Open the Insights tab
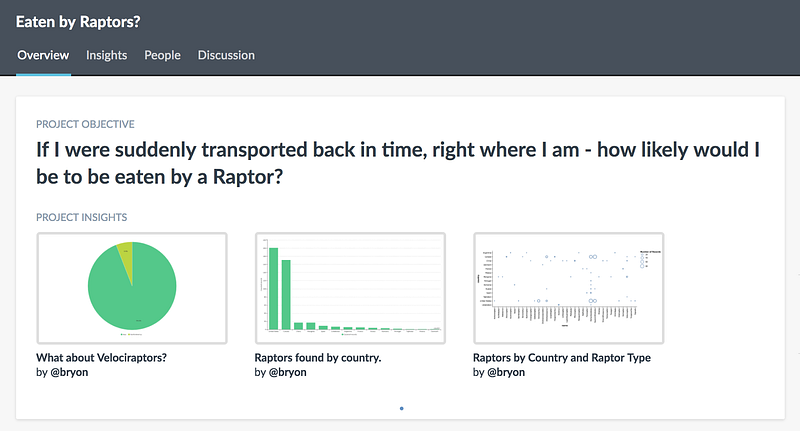Viewport: 800px width, 431px height. [107, 55]
